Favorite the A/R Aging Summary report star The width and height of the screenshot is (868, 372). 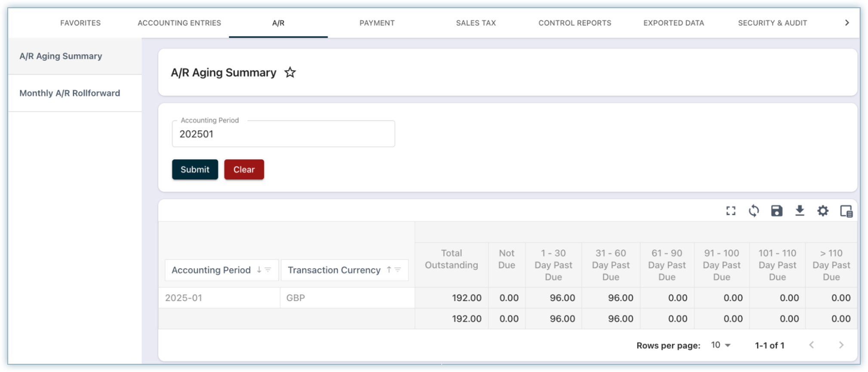click(290, 73)
